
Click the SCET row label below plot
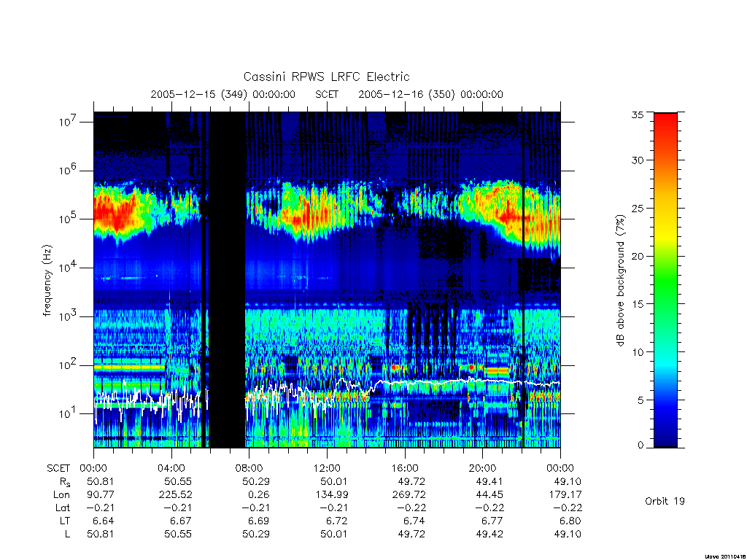point(58,468)
